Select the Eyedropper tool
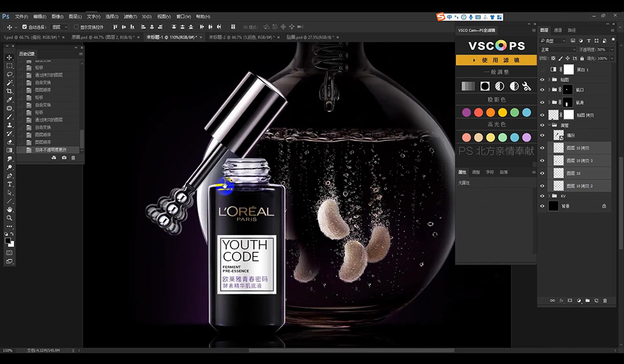624x364 pixels. (9, 100)
